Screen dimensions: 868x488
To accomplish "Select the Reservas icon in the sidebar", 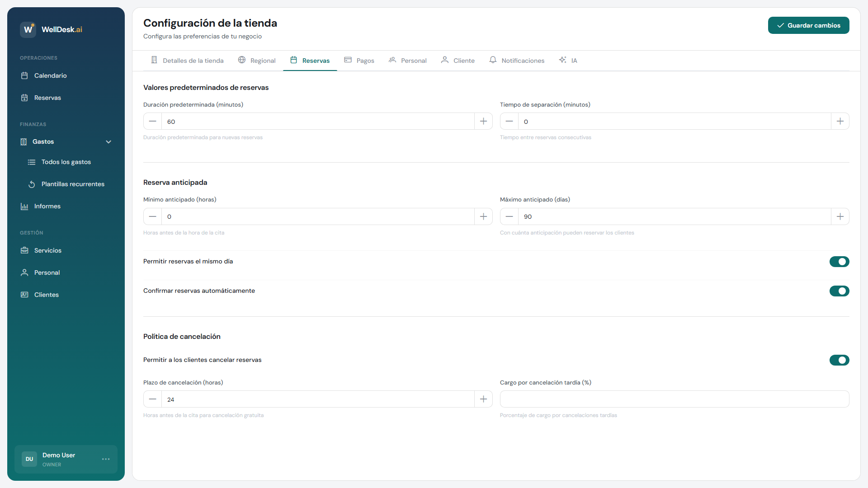I will click(25, 98).
